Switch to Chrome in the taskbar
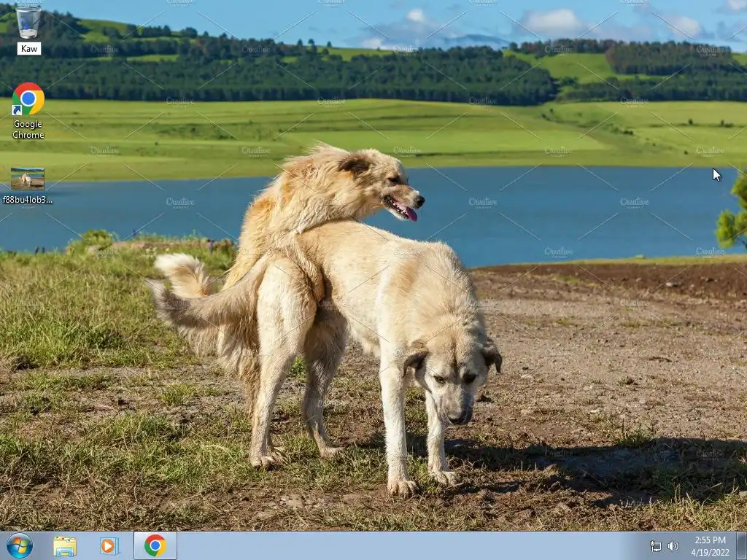This screenshot has height=560, width=747. coord(155,545)
